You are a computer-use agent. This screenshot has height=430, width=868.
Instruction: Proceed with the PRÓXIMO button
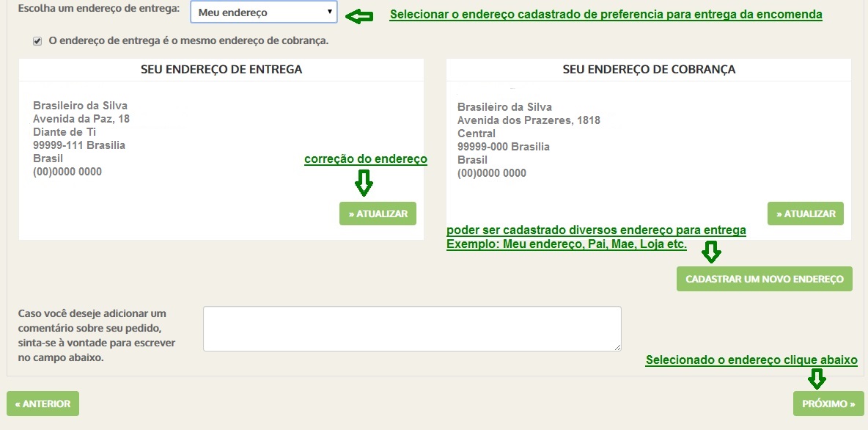[x=828, y=404]
